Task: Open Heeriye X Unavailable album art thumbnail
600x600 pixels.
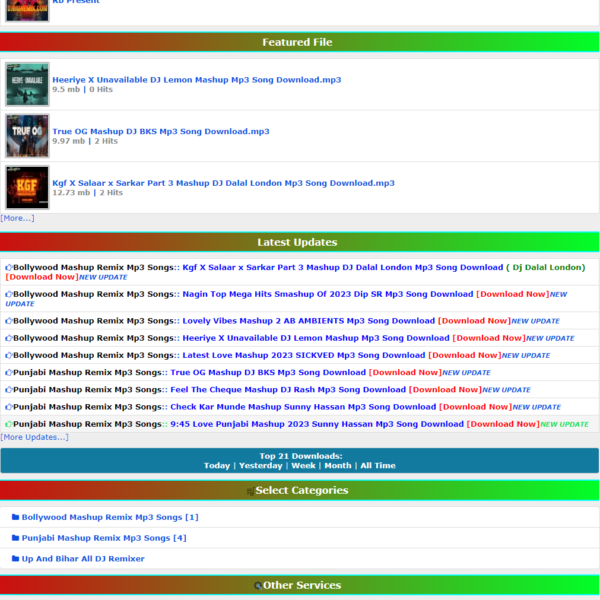Action: (x=27, y=84)
